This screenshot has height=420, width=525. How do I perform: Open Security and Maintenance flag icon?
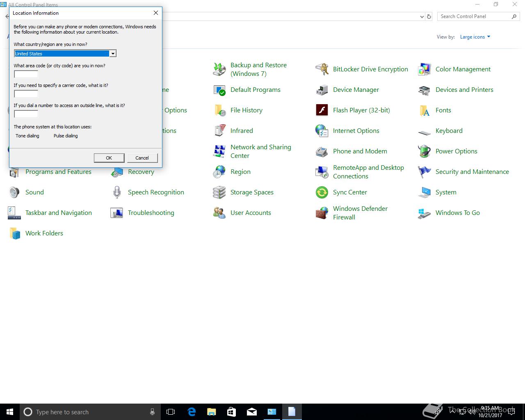425,172
